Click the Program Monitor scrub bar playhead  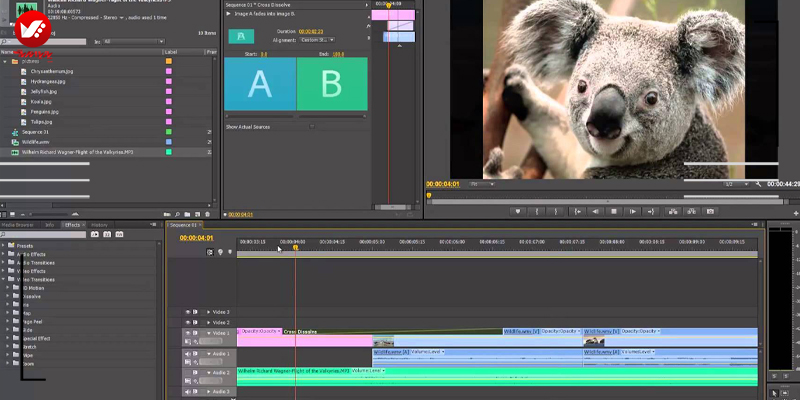pos(429,195)
